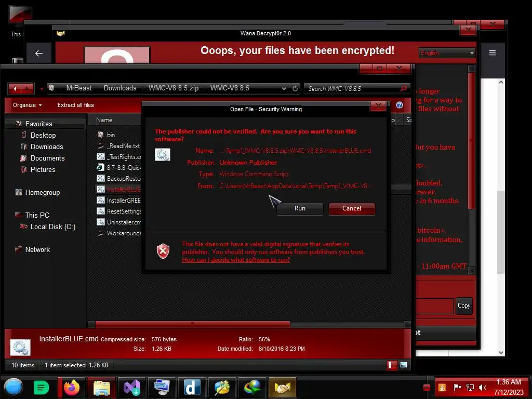This screenshot has height=399, width=532.
Task: Open Pictures in the navigation pane
Action: [43, 170]
